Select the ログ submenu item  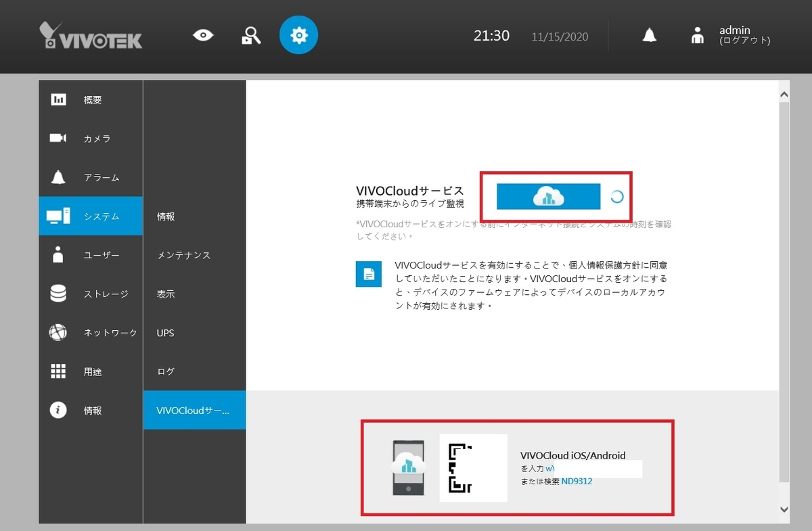(x=195, y=371)
